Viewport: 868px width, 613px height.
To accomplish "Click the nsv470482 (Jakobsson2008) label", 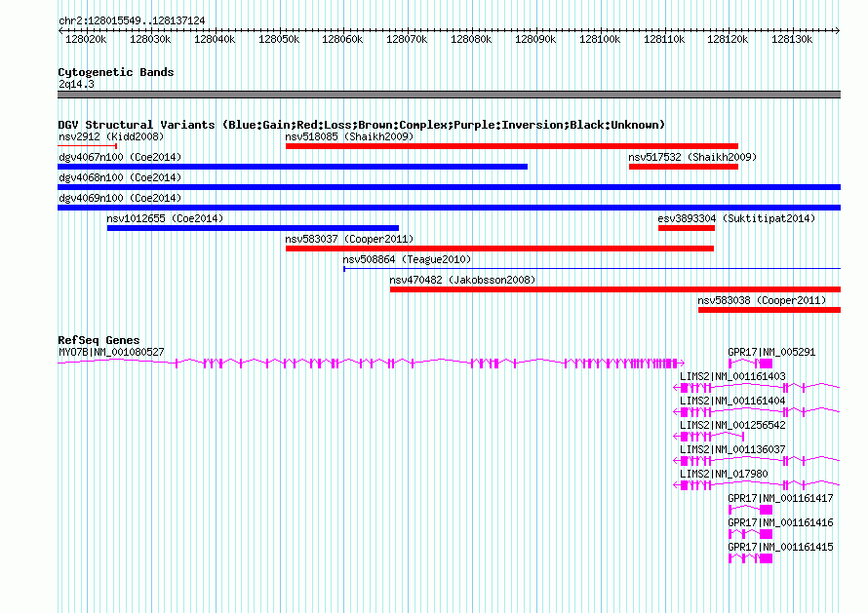I will point(462,280).
